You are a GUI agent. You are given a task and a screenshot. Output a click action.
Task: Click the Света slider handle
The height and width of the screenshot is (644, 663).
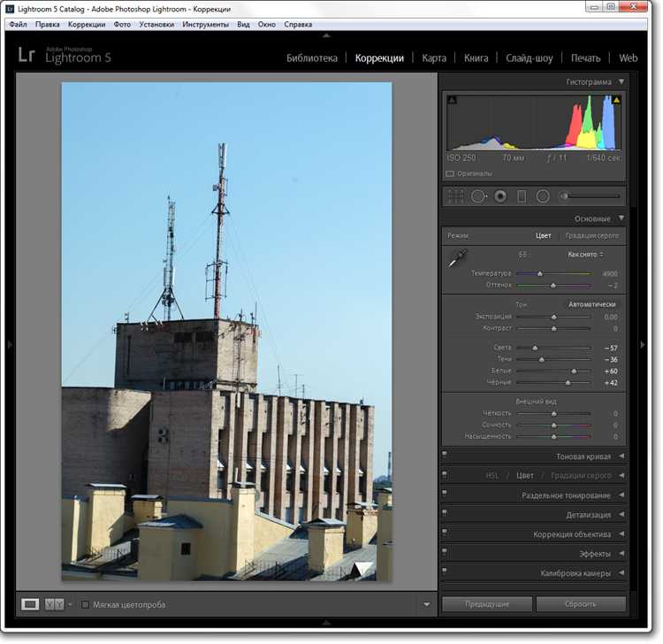tap(535, 348)
